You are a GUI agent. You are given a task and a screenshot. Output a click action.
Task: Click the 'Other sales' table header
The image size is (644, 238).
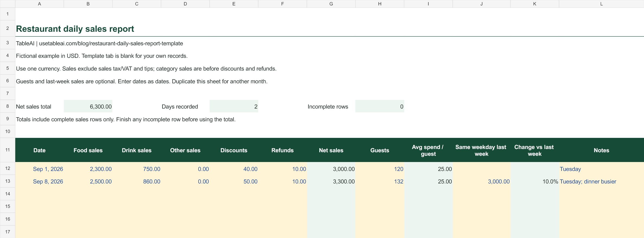185,150
